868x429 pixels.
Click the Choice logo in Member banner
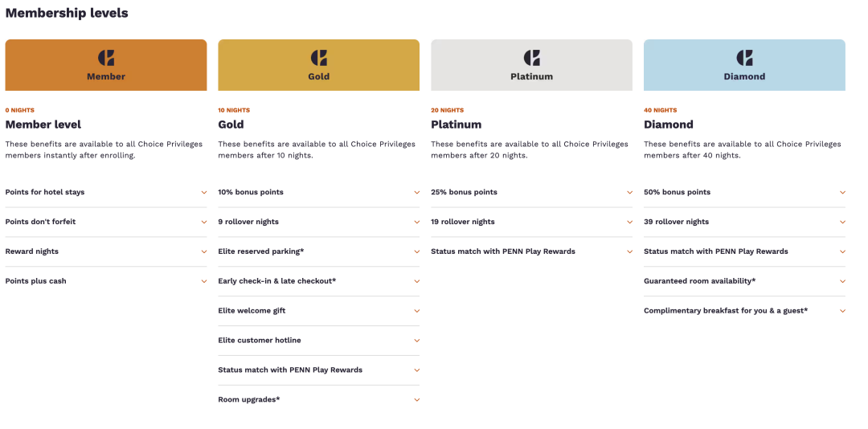point(106,58)
